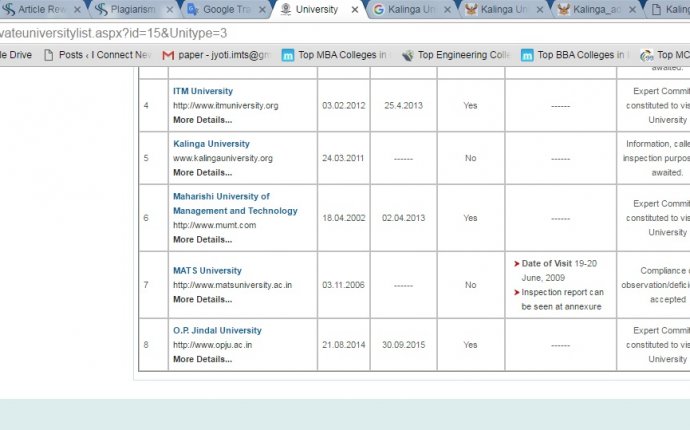This screenshot has width=690, height=430.
Task: Open More Details for Kalinga University
Action: (x=202, y=173)
